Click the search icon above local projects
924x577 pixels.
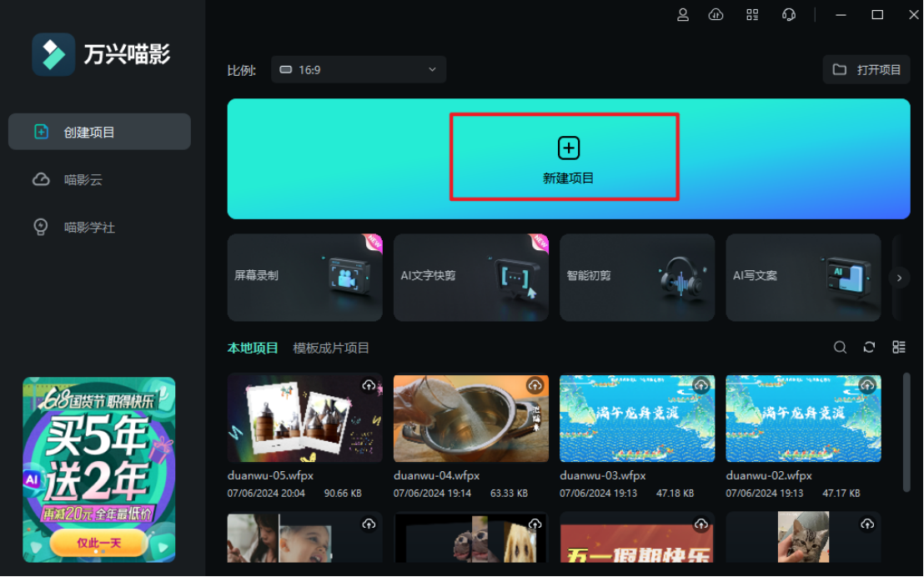coord(840,347)
